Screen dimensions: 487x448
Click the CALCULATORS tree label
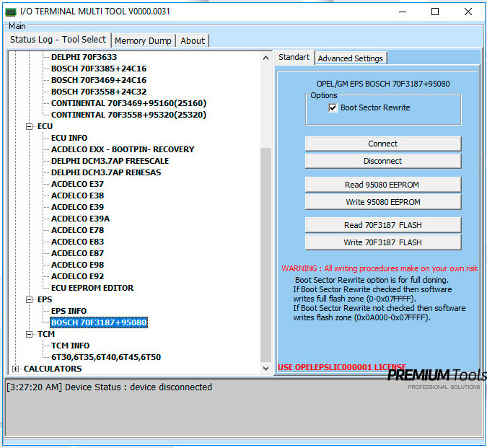point(53,369)
